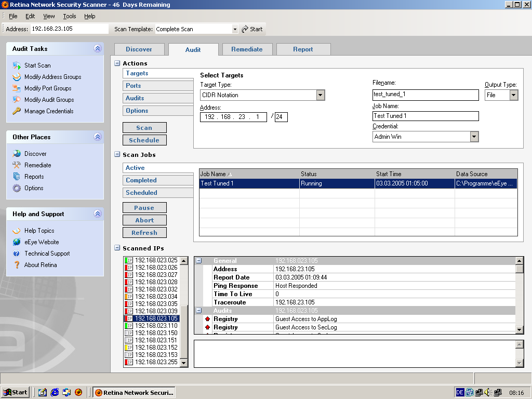Open the Tools menu
The image size is (532, 399).
click(x=70, y=16)
